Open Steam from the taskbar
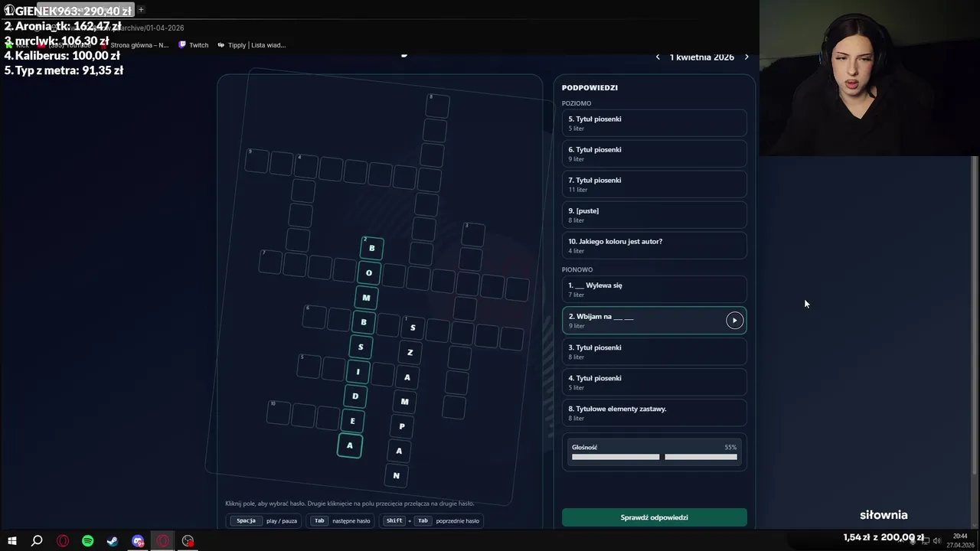Screen dimensions: 980x551 tap(113, 541)
